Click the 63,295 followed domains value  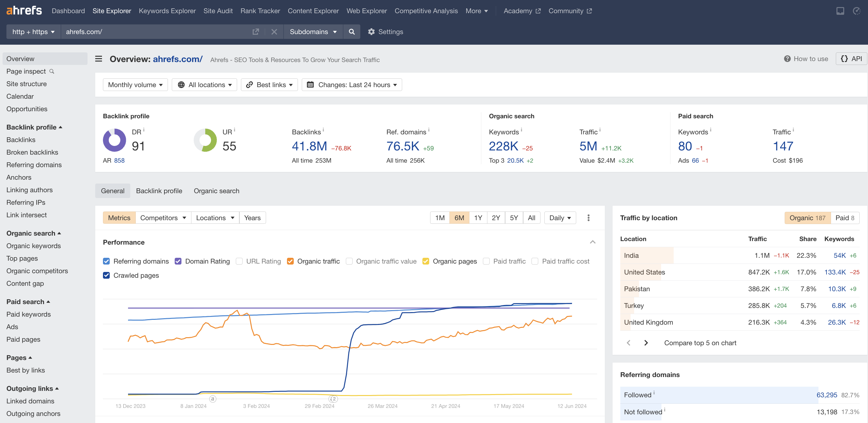(x=826, y=395)
